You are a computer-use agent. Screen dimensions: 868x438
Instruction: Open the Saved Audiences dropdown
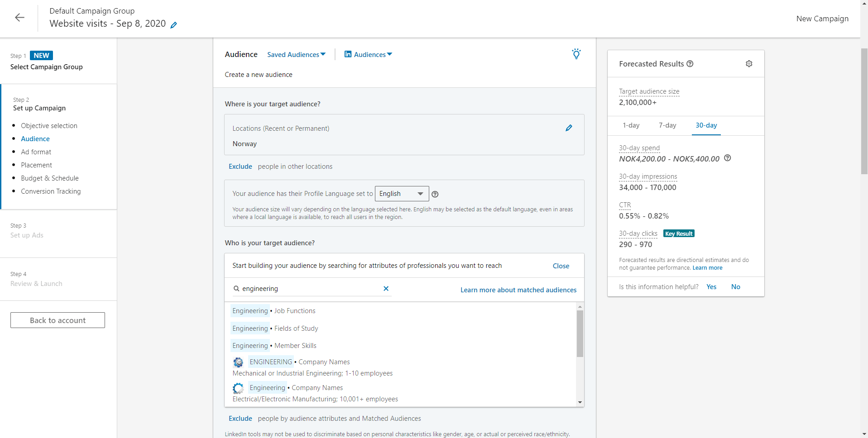click(x=296, y=54)
